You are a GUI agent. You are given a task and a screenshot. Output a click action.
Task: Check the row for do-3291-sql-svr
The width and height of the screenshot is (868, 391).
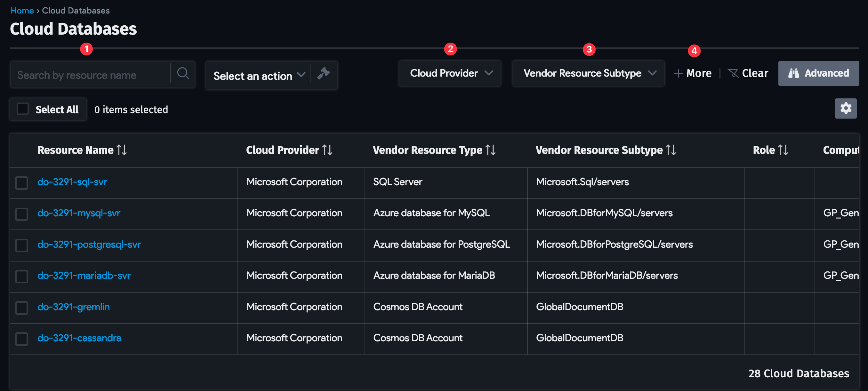[x=21, y=183]
